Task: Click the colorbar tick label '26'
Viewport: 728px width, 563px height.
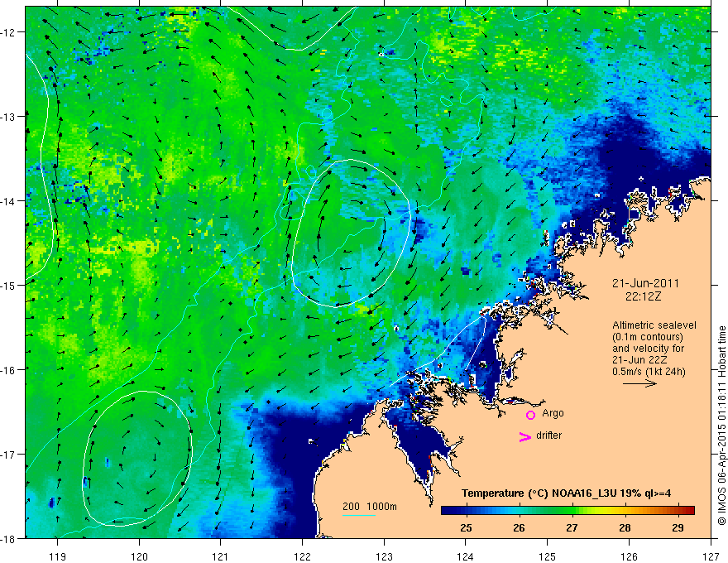Action: 519,527
